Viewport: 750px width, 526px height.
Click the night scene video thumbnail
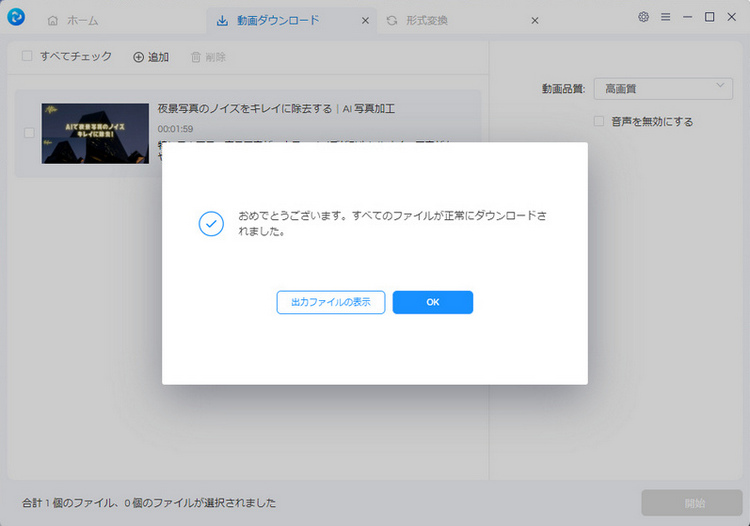[x=95, y=133]
